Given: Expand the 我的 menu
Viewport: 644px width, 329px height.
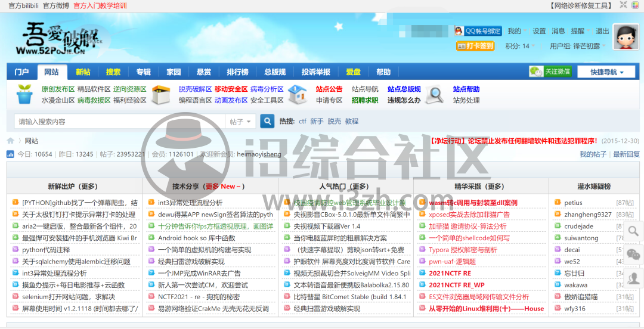Looking at the screenshot, I should [516, 31].
